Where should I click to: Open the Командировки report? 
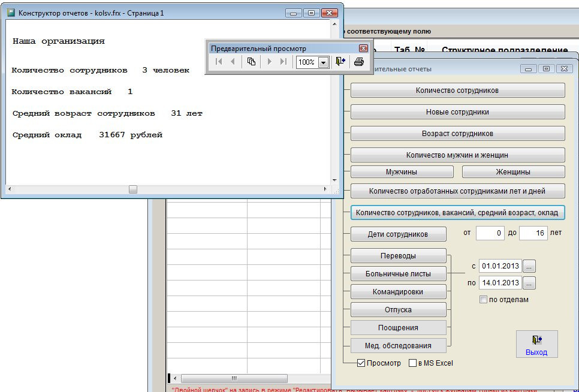point(398,291)
